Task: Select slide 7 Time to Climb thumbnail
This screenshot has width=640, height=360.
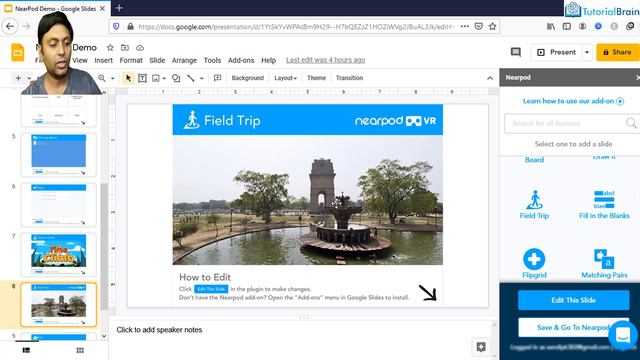Action: [58, 254]
